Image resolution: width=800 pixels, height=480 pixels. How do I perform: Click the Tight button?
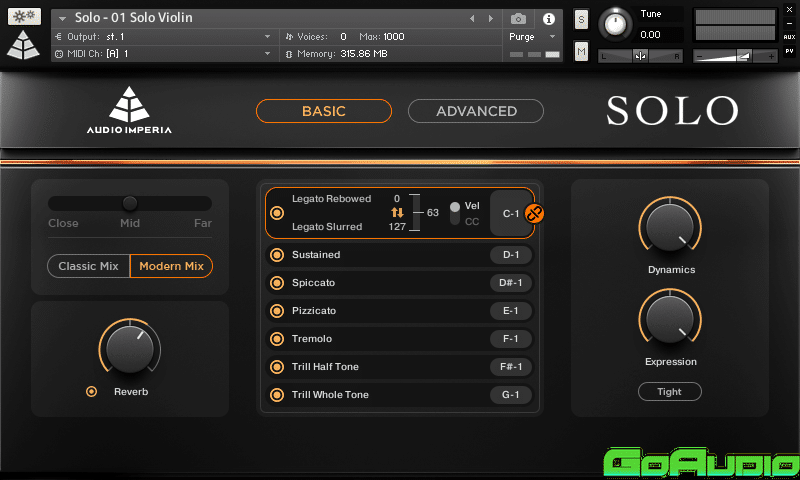(669, 391)
